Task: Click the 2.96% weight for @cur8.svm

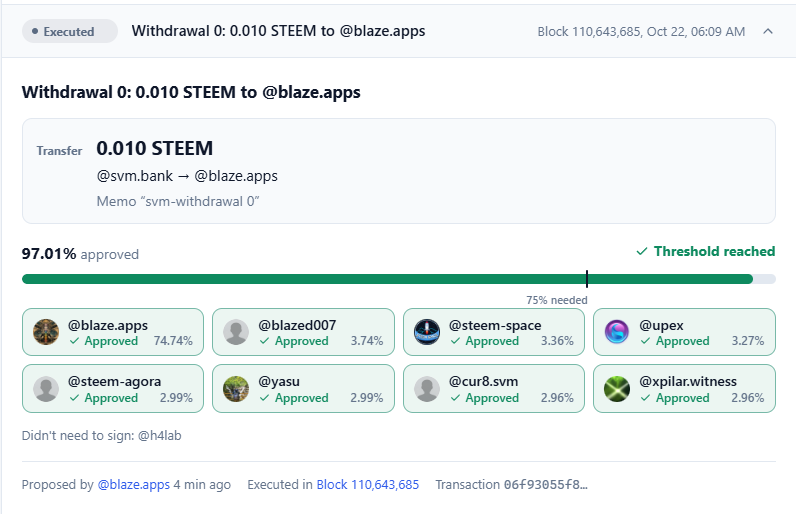Action: [x=557, y=398]
